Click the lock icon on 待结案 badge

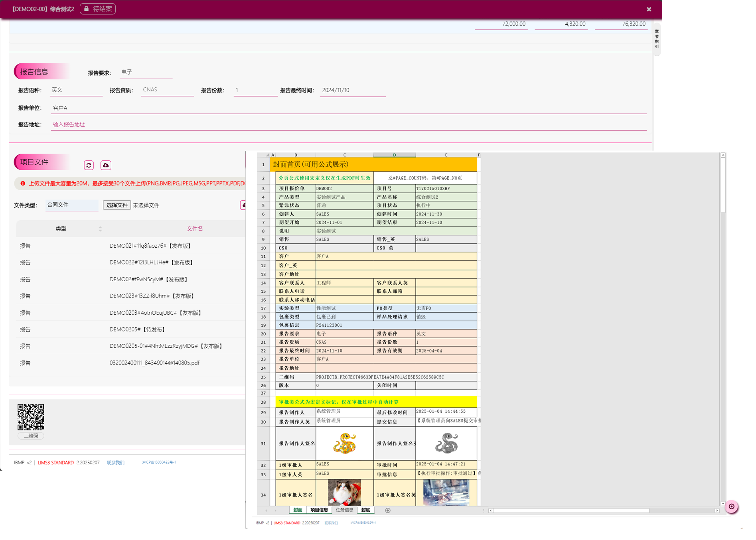tap(87, 9)
